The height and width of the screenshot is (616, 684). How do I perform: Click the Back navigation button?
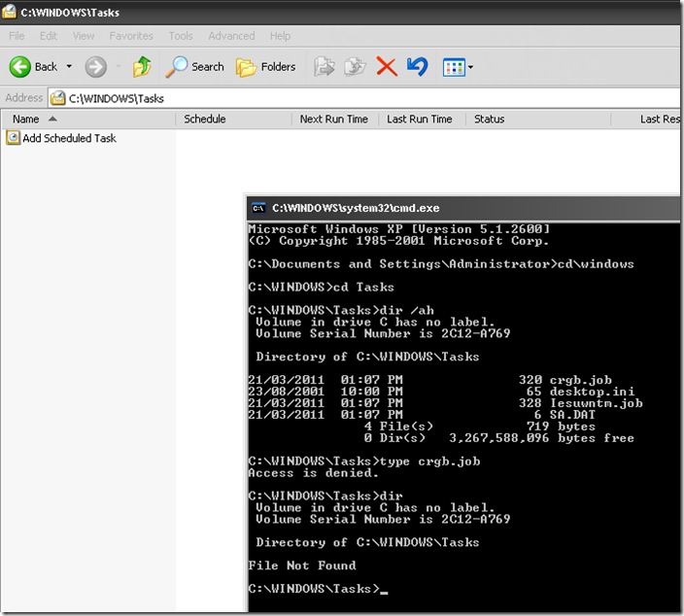point(33,67)
